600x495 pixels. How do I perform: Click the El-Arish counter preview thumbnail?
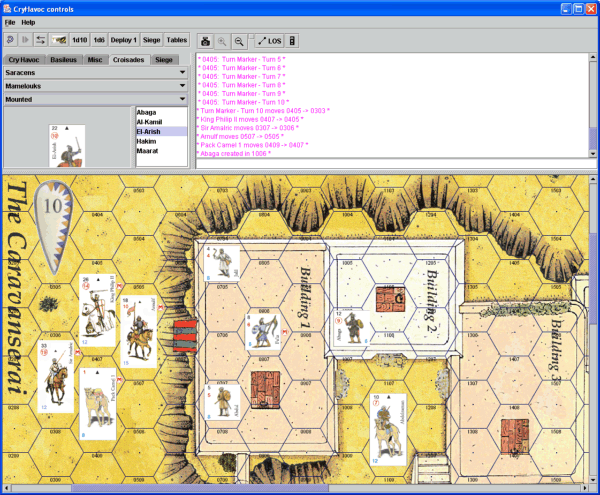point(67,146)
